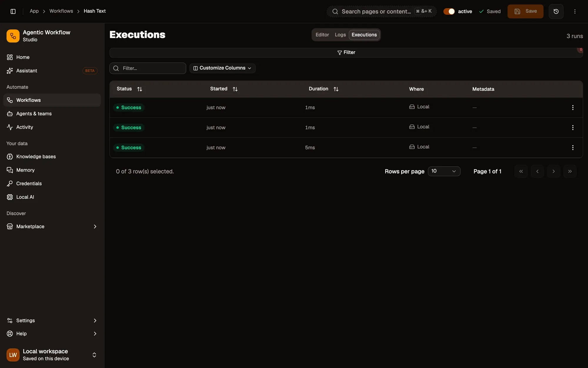Image resolution: width=588 pixels, height=368 pixels.
Task: Click the 5ms duration cell
Action: [x=310, y=147]
